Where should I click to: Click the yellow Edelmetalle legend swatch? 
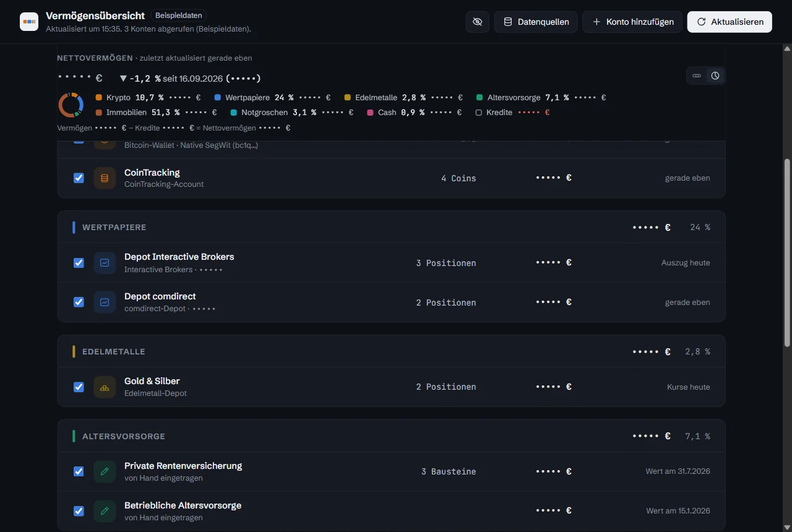[348, 98]
